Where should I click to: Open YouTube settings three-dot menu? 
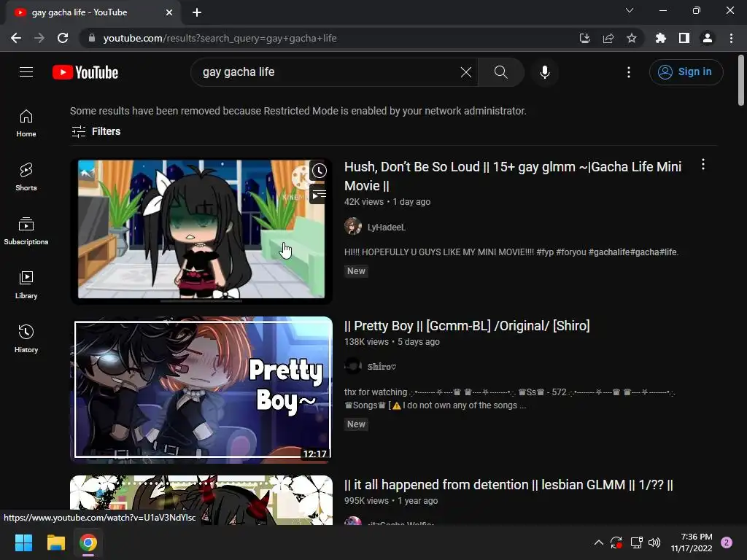point(628,72)
